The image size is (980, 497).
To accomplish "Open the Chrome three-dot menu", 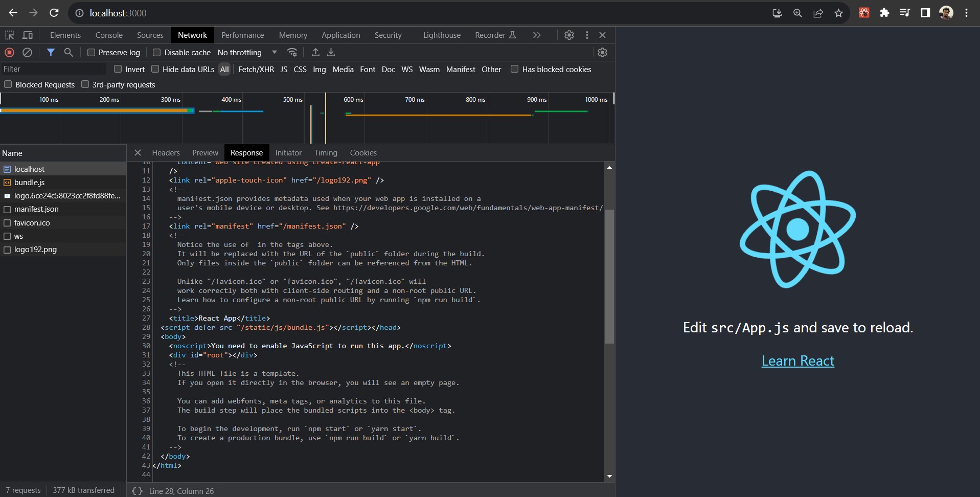I will click(966, 13).
